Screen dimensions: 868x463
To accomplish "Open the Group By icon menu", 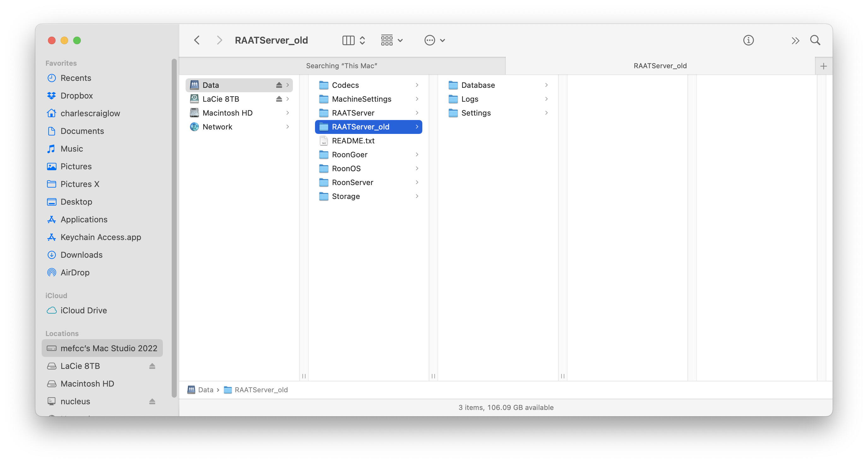I will click(x=392, y=40).
